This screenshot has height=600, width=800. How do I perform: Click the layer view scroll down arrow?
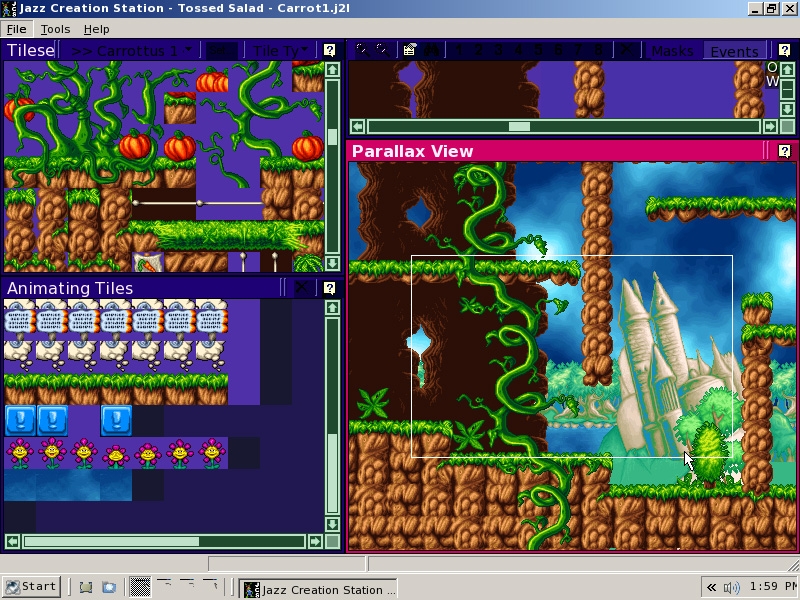point(787,108)
